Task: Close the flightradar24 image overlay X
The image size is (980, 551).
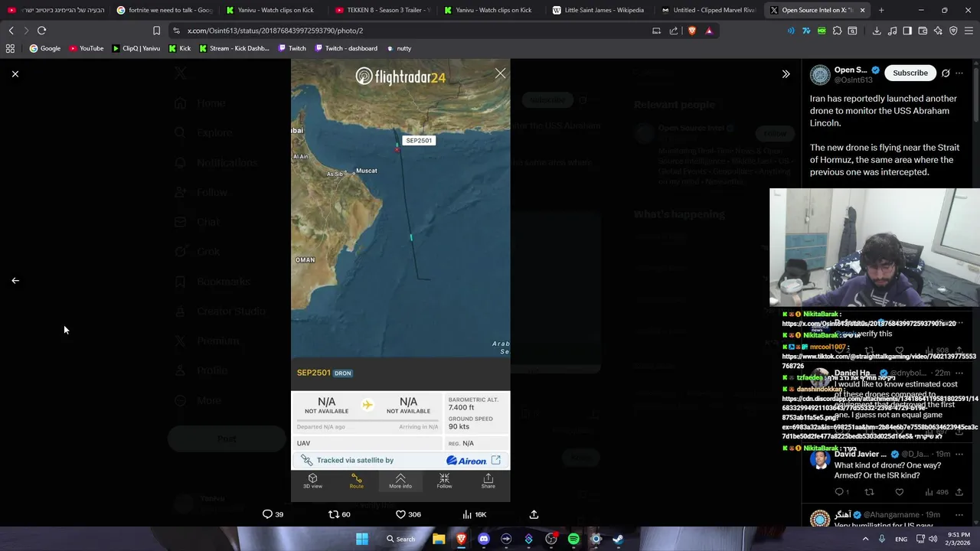Action: pyautogui.click(x=500, y=73)
